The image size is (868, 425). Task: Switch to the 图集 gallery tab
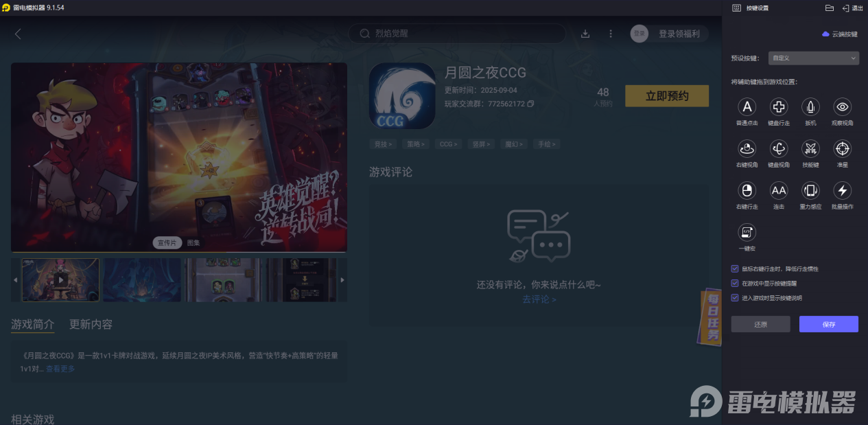(x=195, y=242)
